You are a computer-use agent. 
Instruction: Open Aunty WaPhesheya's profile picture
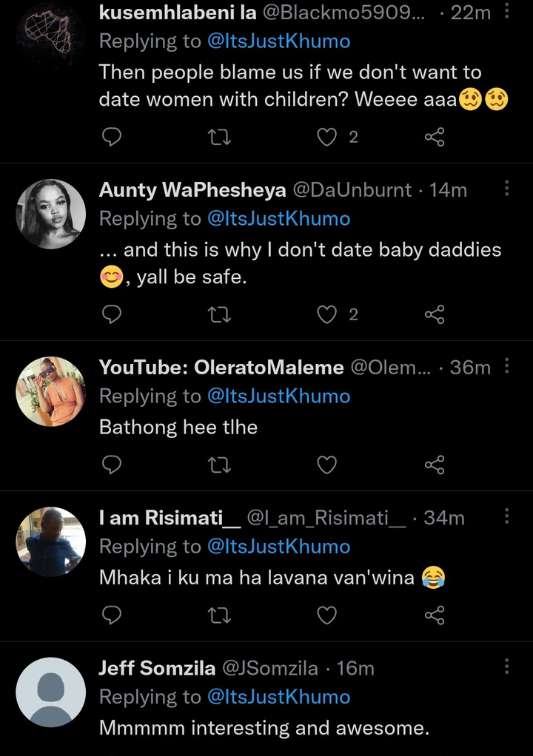click(51, 214)
